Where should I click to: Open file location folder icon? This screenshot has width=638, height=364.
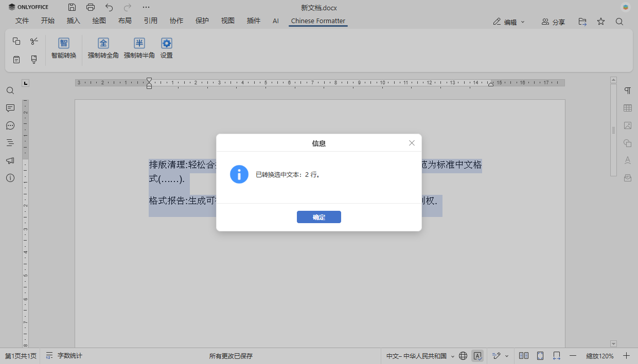point(582,22)
